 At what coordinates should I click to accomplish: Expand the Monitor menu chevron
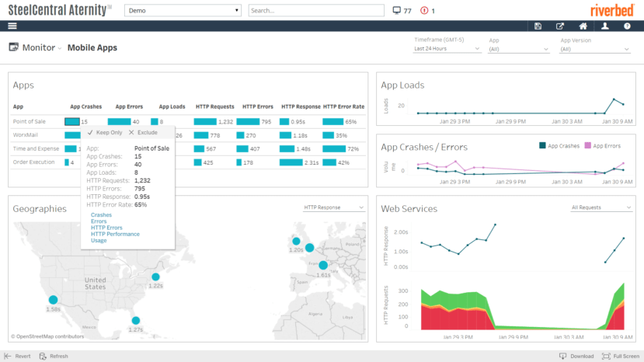60,48
